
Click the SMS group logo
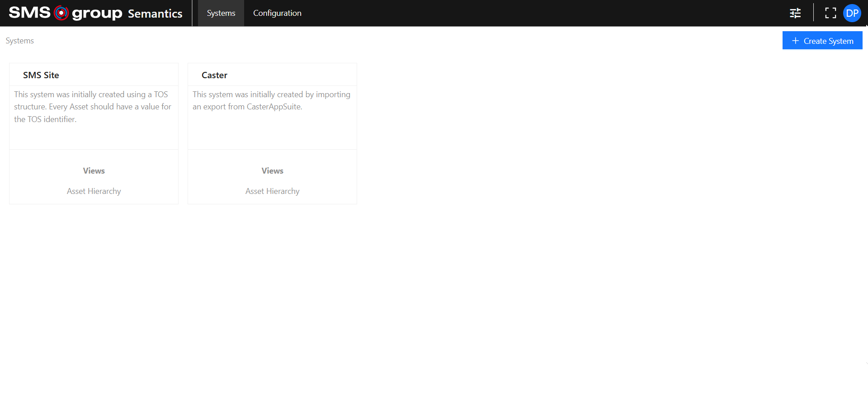(x=66, y=13)
